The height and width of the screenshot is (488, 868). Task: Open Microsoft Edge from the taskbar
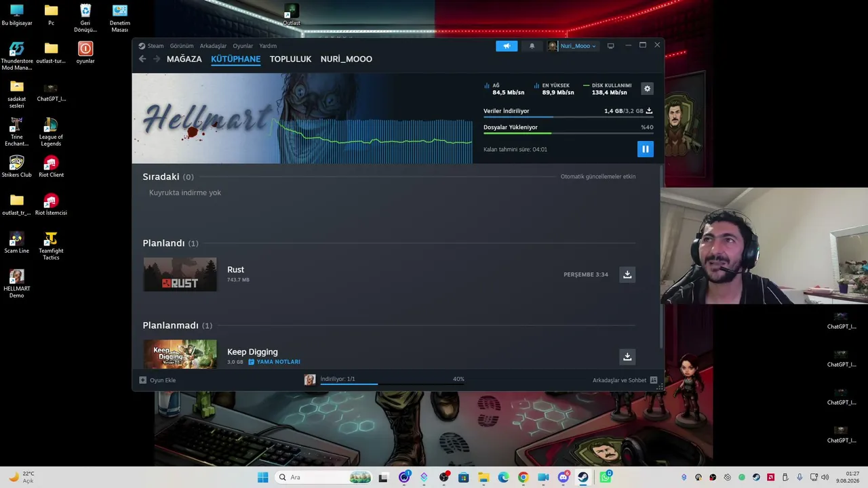pyautogui.click(x=503, y=477)
